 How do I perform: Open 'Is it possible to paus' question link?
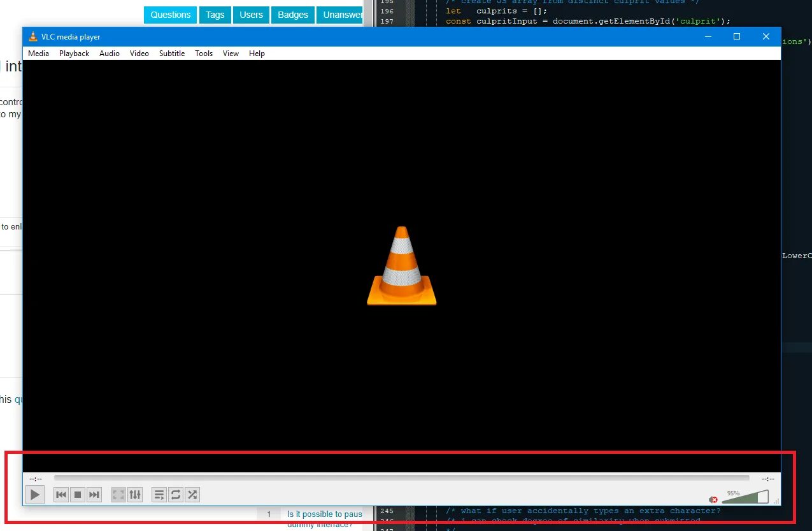pyautogui.click(x=324, y=514)
